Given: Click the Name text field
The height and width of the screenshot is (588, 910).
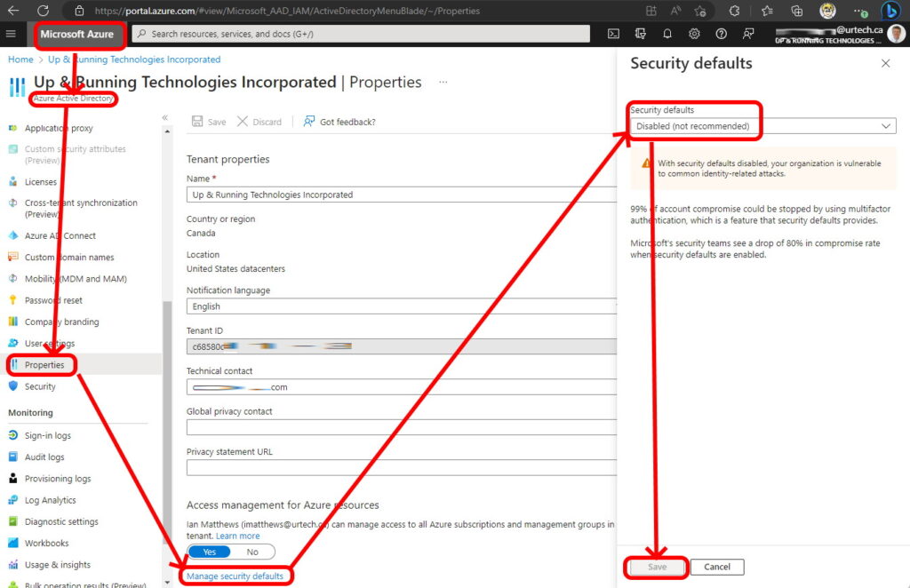Looking at the screenshot, I should [402, 195].
